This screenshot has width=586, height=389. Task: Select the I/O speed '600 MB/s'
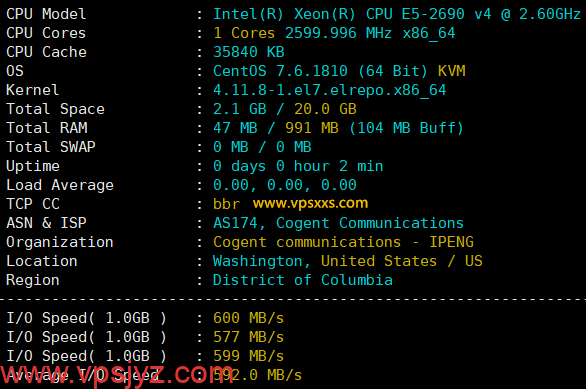coord(249,318)
